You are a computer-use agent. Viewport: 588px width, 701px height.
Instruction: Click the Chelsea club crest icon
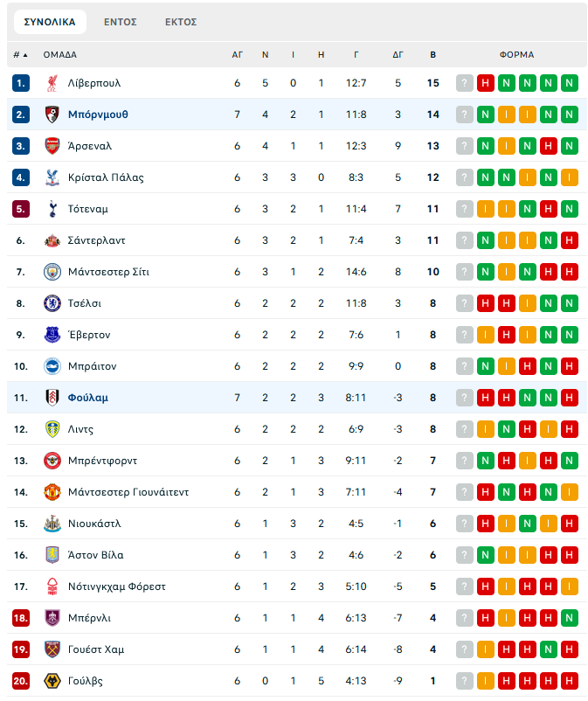52,303
